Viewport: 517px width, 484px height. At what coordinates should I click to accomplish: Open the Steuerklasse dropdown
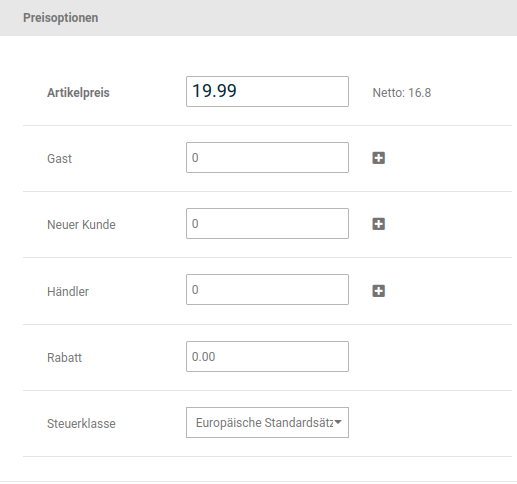(267, 422)
